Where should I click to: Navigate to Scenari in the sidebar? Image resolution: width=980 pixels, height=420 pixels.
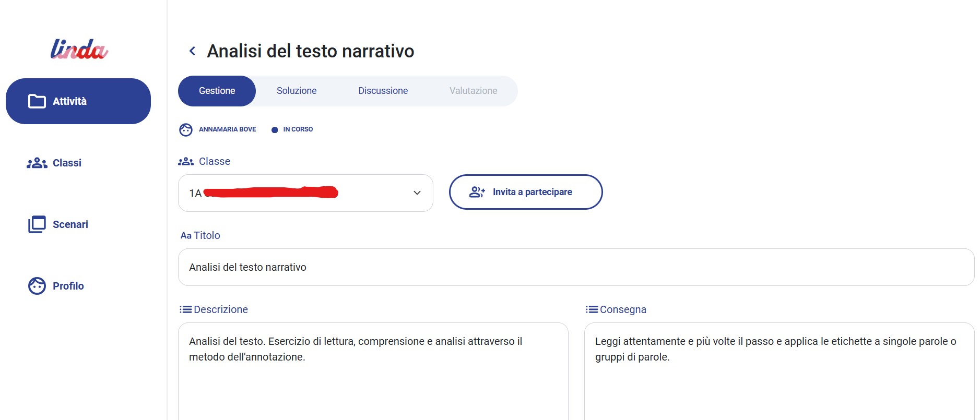(70, 224)
